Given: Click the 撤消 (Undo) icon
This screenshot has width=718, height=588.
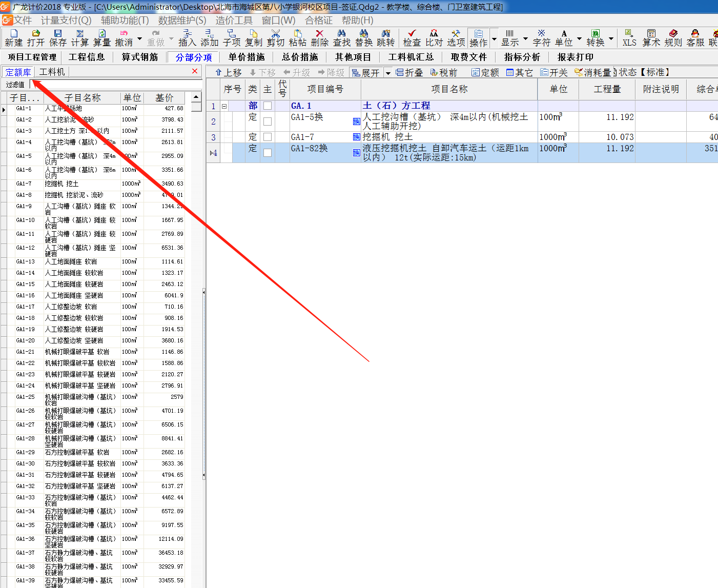Looking at the screenshot, I should [x=124, y=38].
